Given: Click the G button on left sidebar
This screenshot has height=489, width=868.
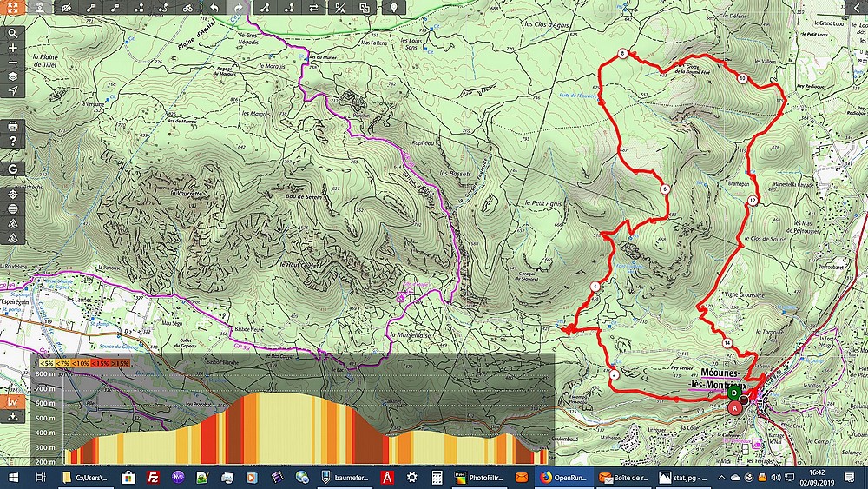Looking at the screenshot, I should [12, 169].
